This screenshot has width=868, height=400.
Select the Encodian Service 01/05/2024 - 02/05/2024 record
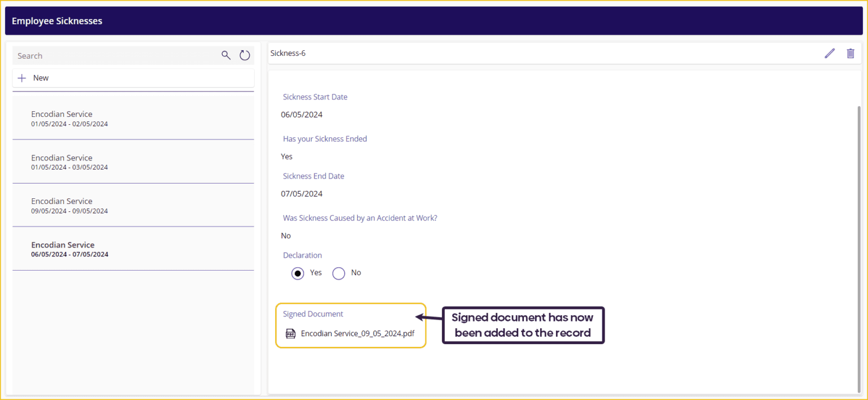pos(133,118)
